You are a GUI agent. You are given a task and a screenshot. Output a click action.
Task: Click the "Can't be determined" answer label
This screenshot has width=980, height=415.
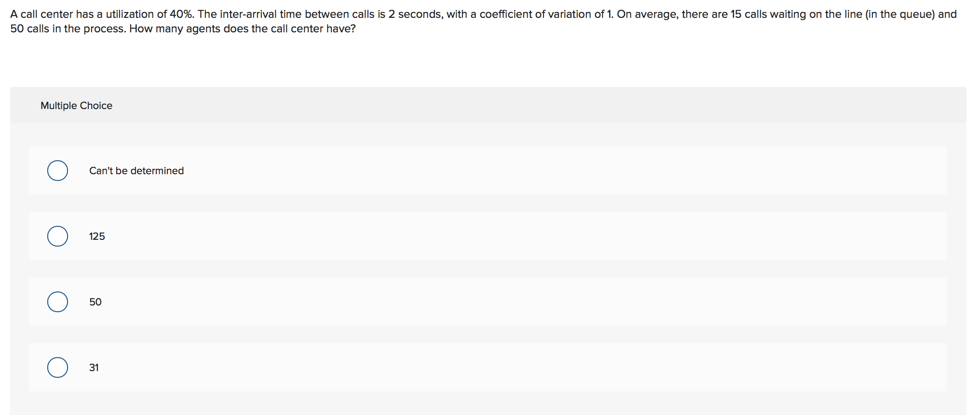[136, 170]
